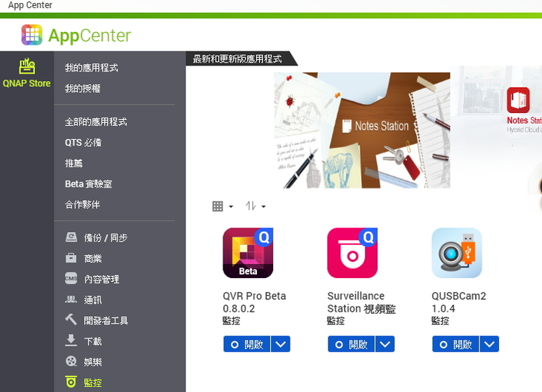Click the Notes Station banner image
The image size is (542, 392).
pyautogui.click(x=363, y=130)
